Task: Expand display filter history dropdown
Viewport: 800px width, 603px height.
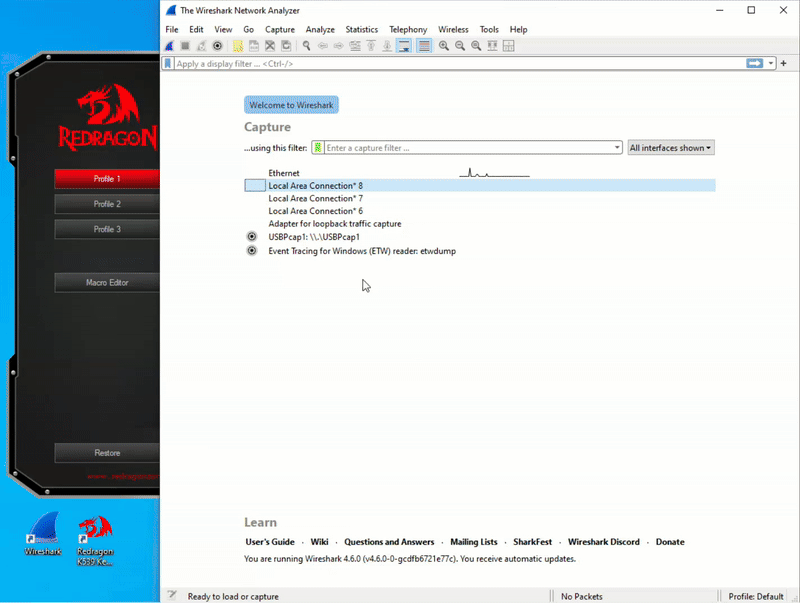Action: [770, 64]
